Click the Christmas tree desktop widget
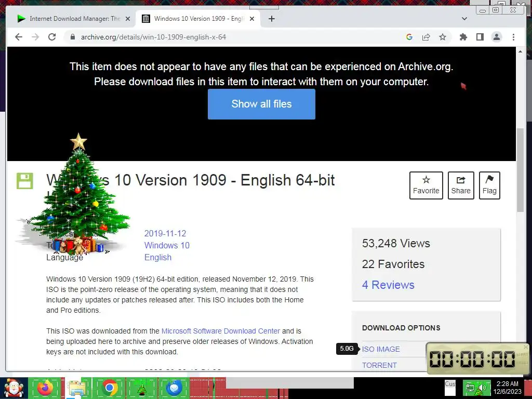Image resolution: width=532 pixels, height=399 pixels. click(77, 195)
